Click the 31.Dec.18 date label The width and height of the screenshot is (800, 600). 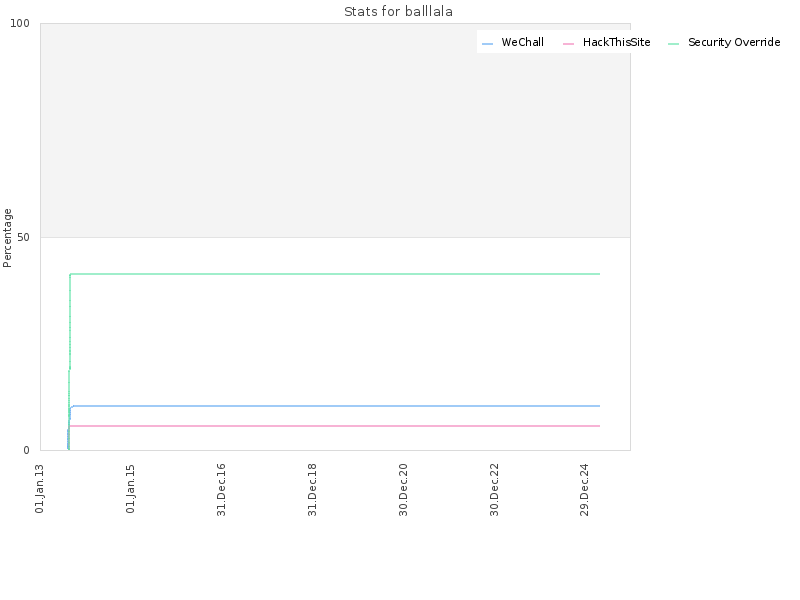coord(312,489)
